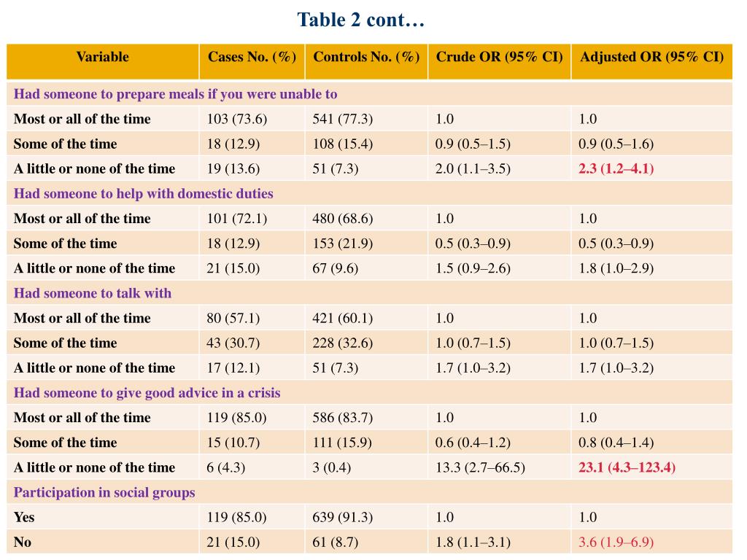Select the Variable column header
Image resolution: width=747 pixels, height=560 pixels.
tap(102, 57)
